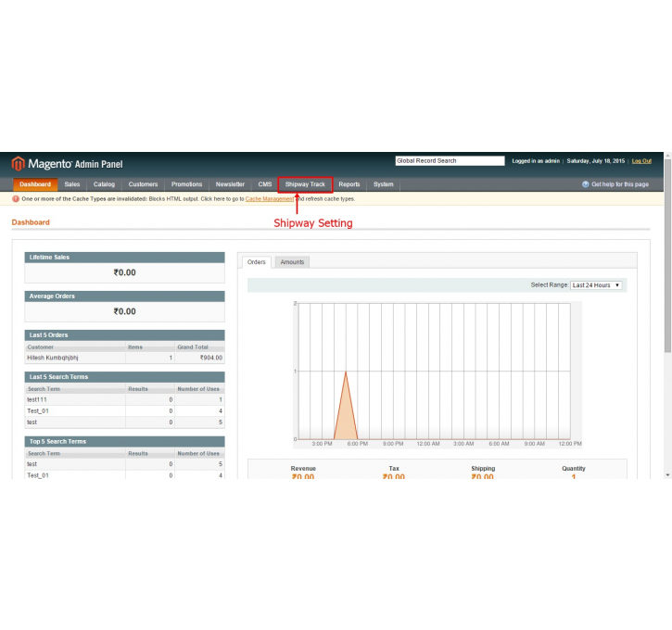
Task: Click the Top 5 Search Terms header
Action: pyautogui.click(x=125, y=441)
